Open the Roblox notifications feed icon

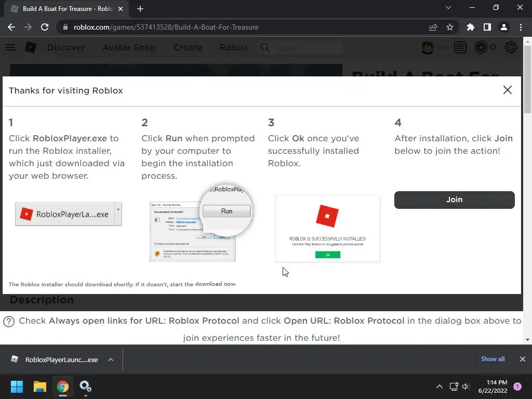460,47
